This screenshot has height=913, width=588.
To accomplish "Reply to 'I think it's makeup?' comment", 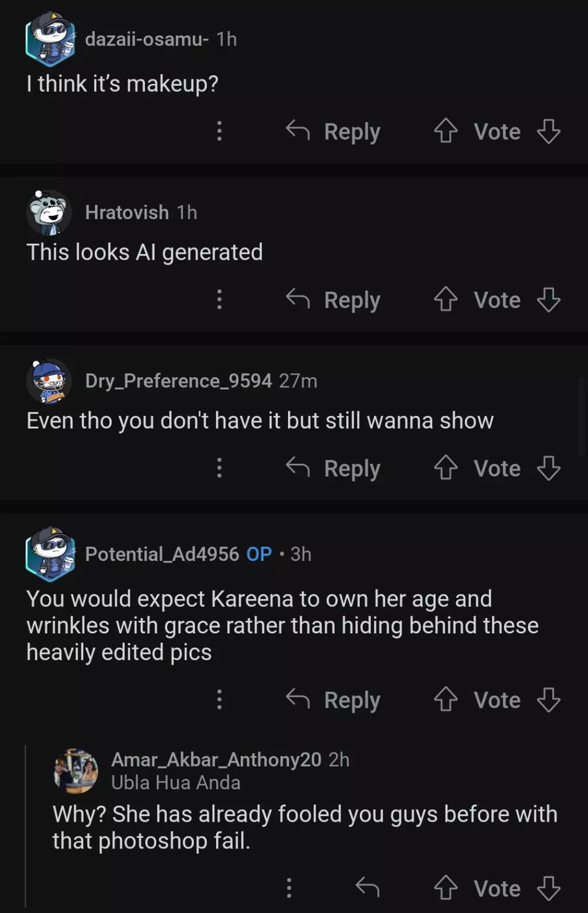I will (334, 131).
